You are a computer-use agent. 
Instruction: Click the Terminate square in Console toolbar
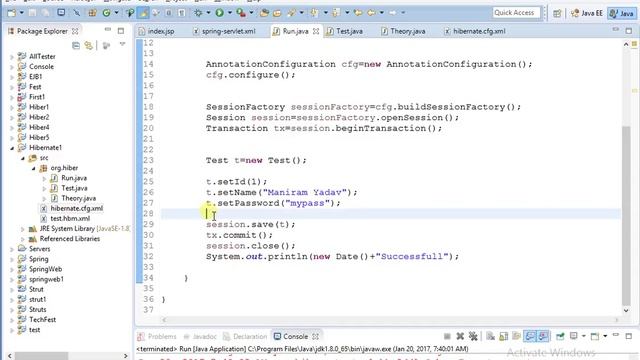447,336
